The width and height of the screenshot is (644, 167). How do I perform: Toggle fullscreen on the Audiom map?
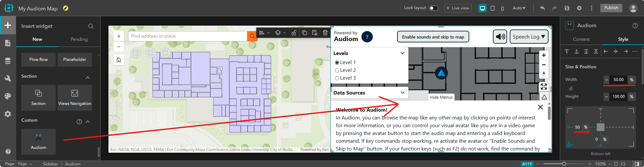pos(544,86)
